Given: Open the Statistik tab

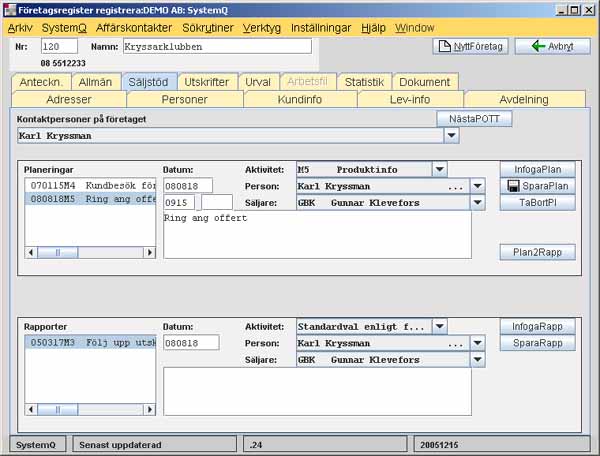Looking at the screenshot, I should coord(364,82).
